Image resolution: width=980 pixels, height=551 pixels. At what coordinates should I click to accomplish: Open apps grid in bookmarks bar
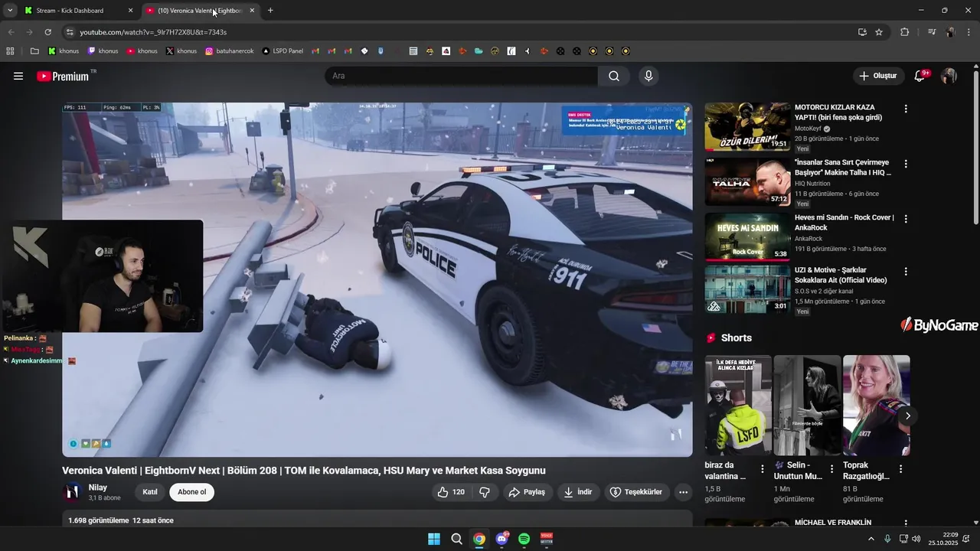tap(10, 51)
